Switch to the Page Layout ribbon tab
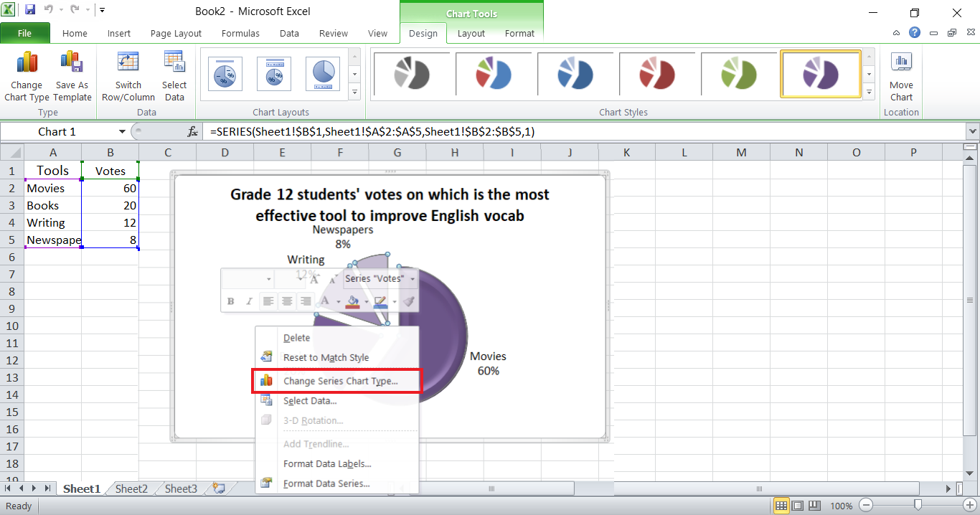 [176, 33]
